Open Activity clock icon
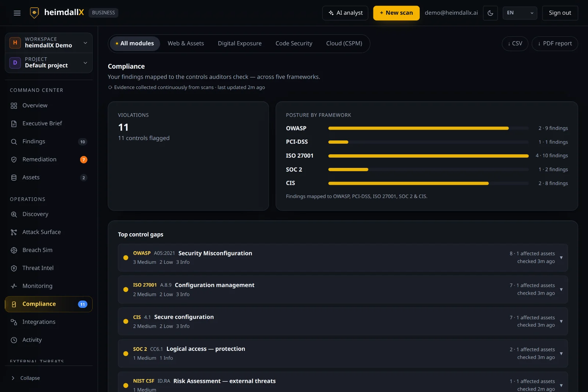This screenshot has width=588, height=392. (14, 340)
